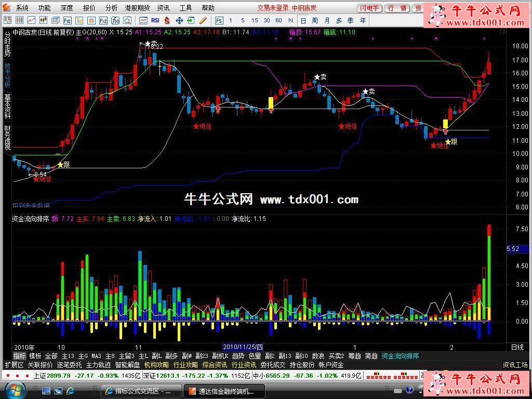Image resolution: width=532 pixels, height=399 pixels.
Task: Open the 系统 menu
Action: point(22,7)
